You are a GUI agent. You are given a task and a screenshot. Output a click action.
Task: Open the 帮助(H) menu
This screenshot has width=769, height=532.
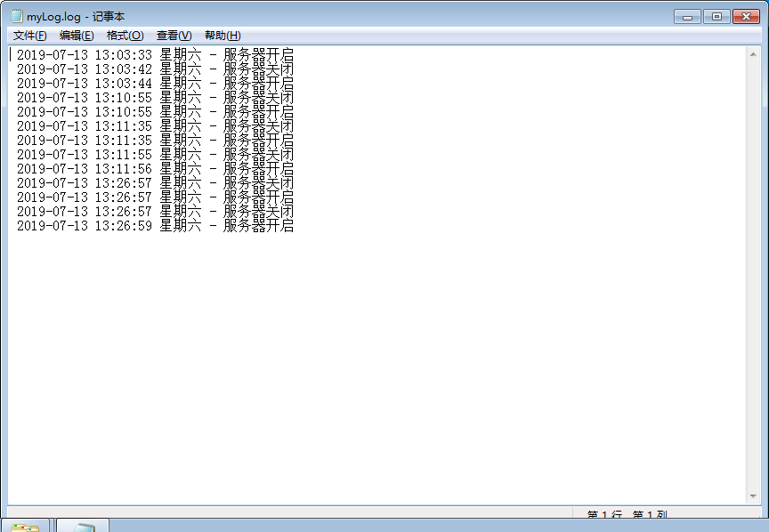[x=223, y=36]
